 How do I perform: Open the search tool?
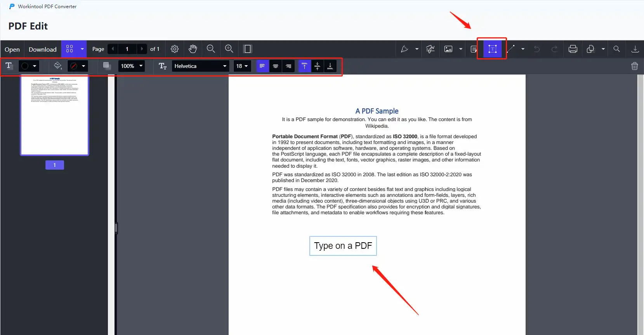[616, 49]
